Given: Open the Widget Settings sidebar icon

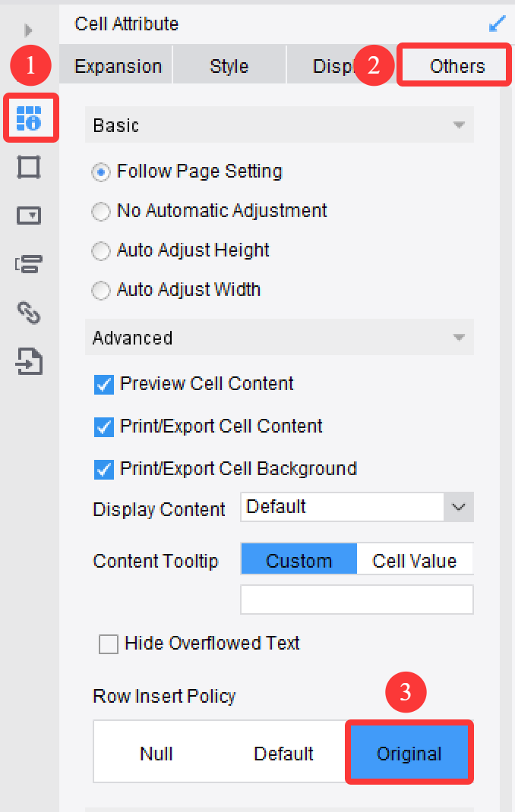Looking at the screenshot, I should click(30, 216).
